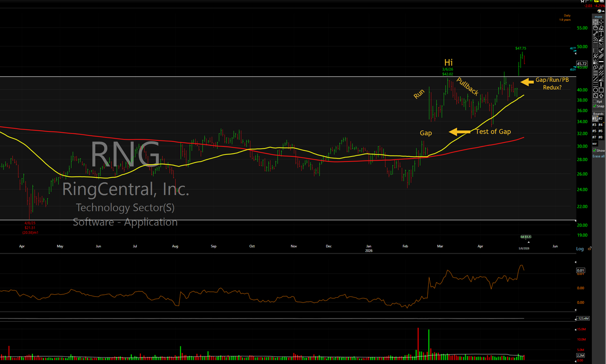Click the scr button under boards

pos(595,143)
